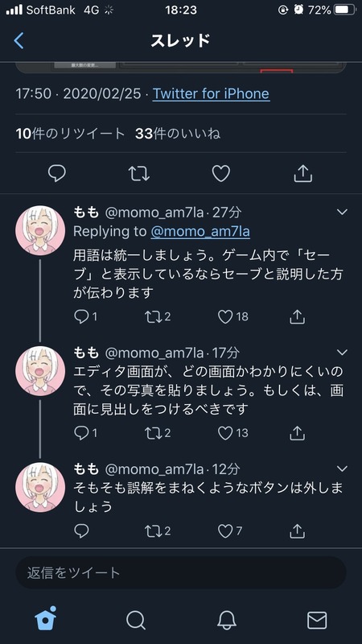This screenshot has width=362, height=644.
Task: Open the Twitter for iPhone link
Action: (211, 93)
